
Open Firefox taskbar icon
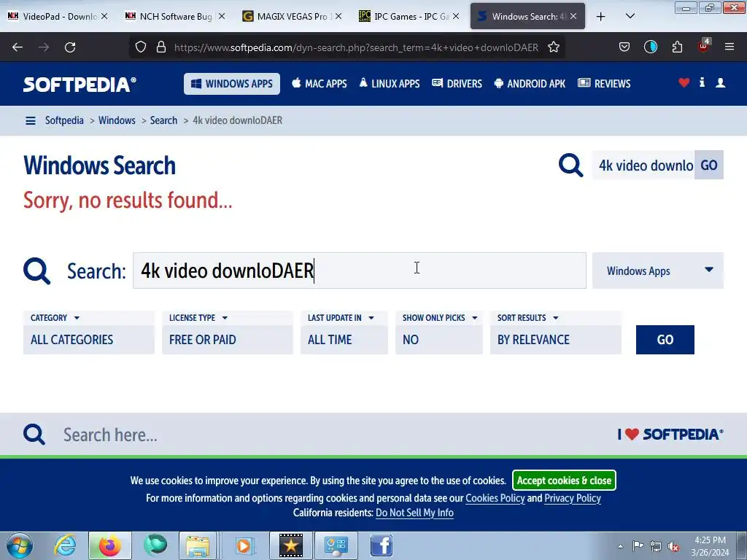pyautogui.click(x=110, y=545)
